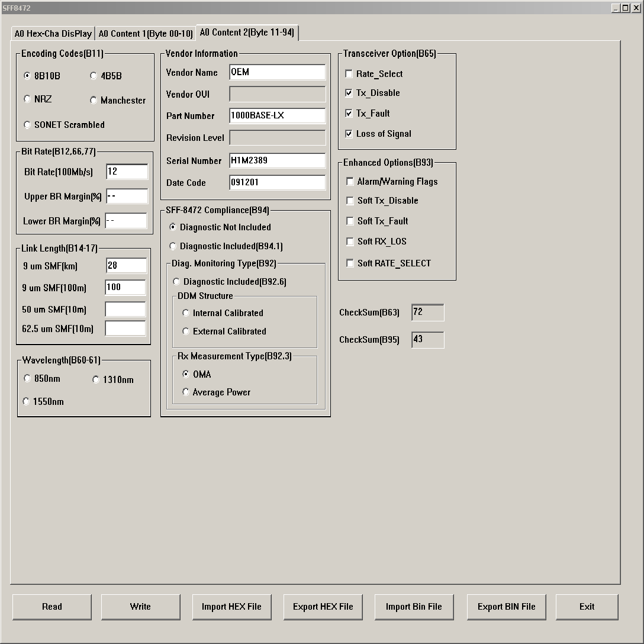644x644 pixels.
Task: Choose SONET Scrambled encoding
Action: click(x=27, y=124)
